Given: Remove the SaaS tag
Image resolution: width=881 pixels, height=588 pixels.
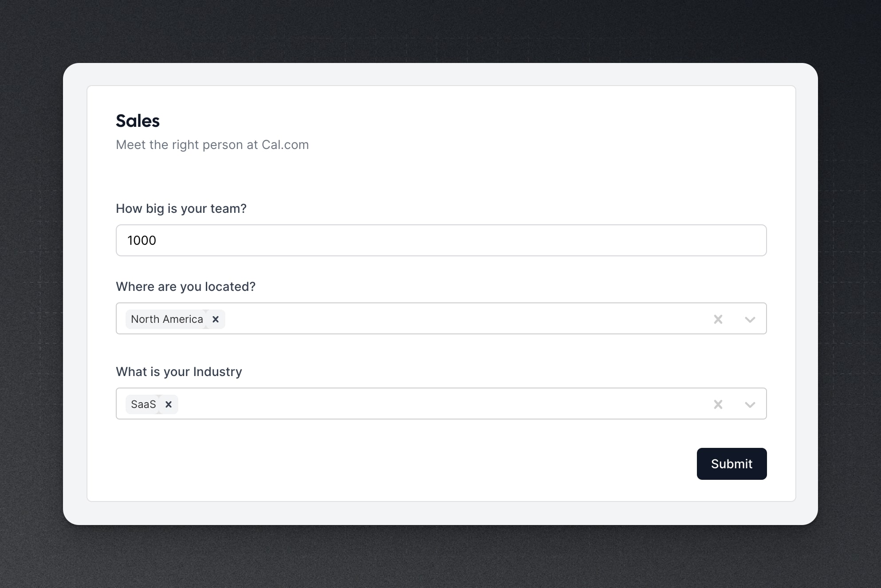Looking at the screenshot, I should [x=169, y=404].
